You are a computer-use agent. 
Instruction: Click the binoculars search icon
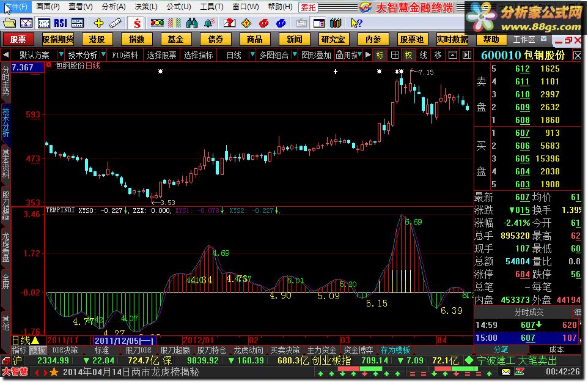click(192, 23)
